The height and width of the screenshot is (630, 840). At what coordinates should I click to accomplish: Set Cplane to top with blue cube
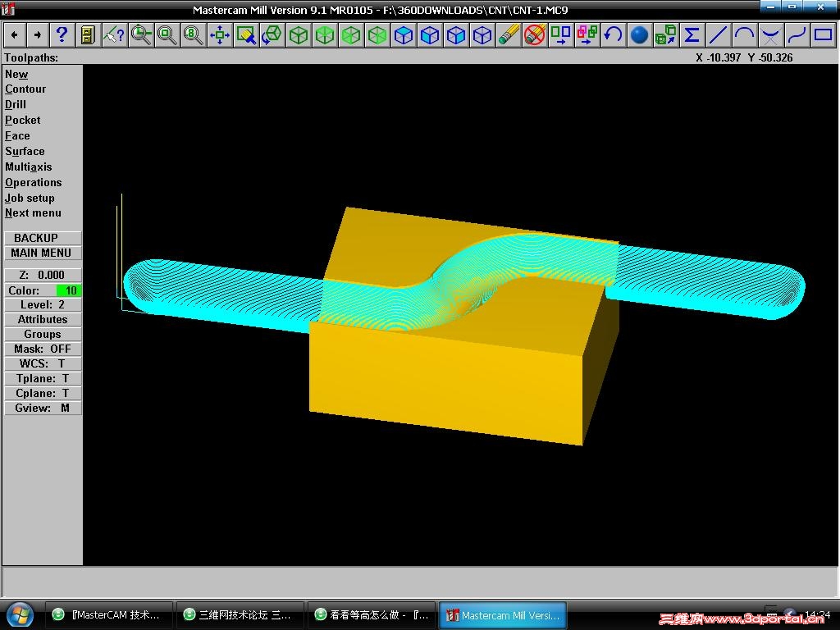(404, 35)
